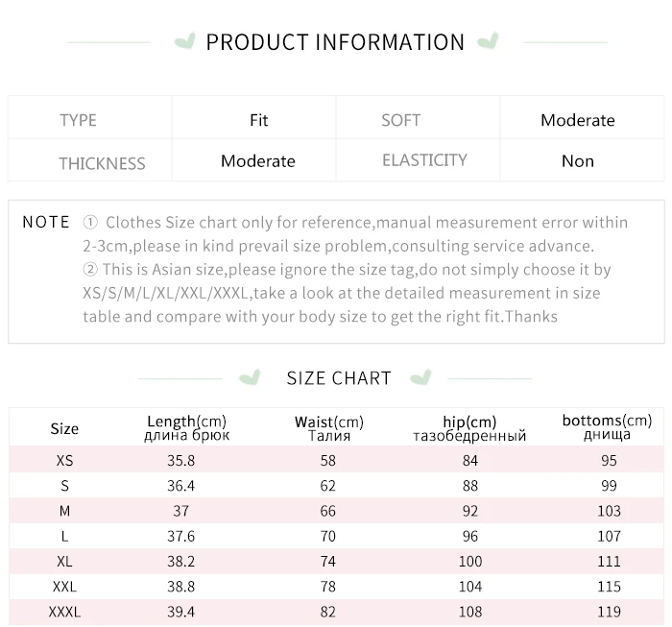The image size is (672, 627).
Task: Click the bottoms(cm) column header
Action: point(607,427)
